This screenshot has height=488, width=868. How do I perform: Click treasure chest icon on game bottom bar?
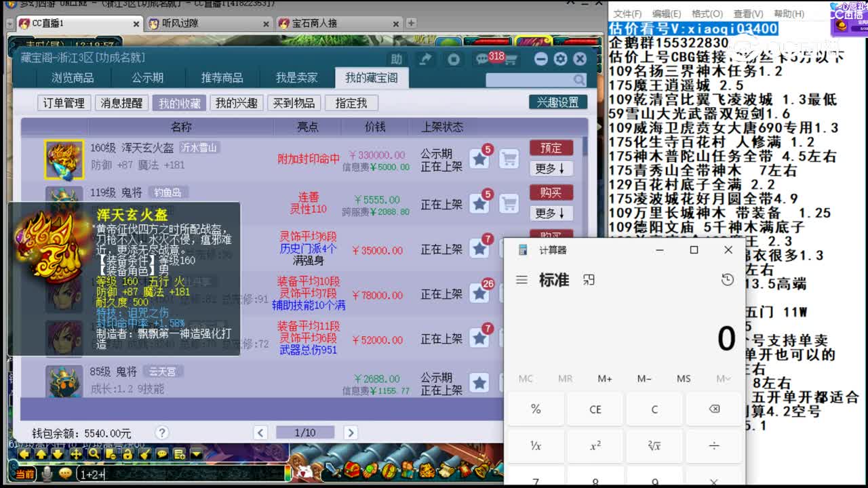[353, 469]
